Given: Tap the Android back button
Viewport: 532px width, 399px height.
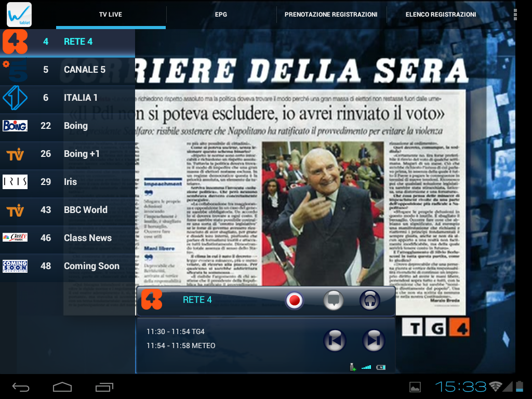Looking at the screenshot, I should point(21,387).
